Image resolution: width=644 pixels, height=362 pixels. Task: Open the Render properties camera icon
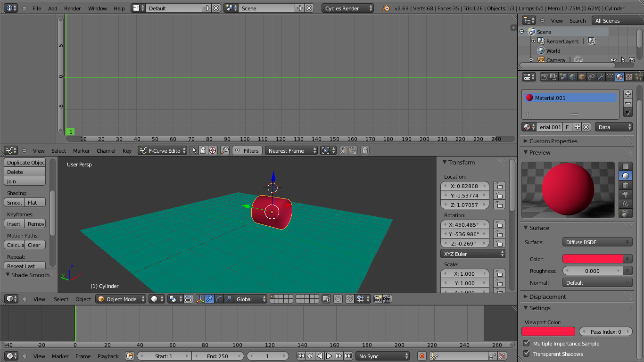tap(545, 76)
